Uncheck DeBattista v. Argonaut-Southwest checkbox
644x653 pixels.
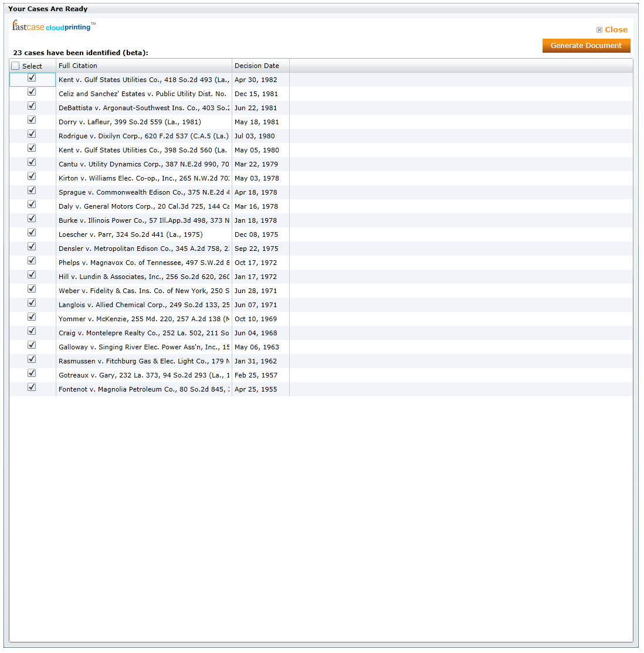32,106
